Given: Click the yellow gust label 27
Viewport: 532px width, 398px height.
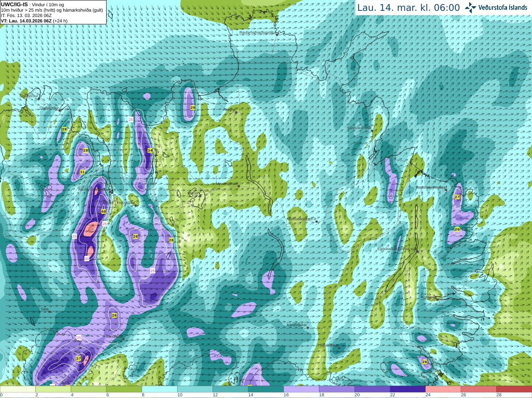Looking at the screenshot, I should tap(457, 197).
